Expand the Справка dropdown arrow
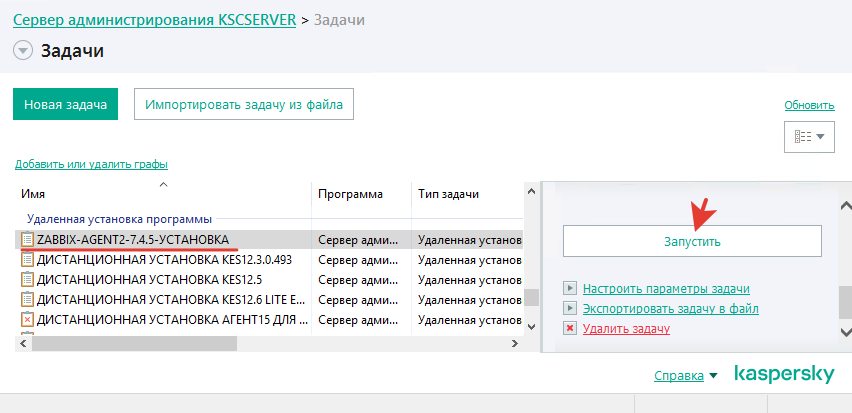The image size is (852, 413). (x=713, y=377)
